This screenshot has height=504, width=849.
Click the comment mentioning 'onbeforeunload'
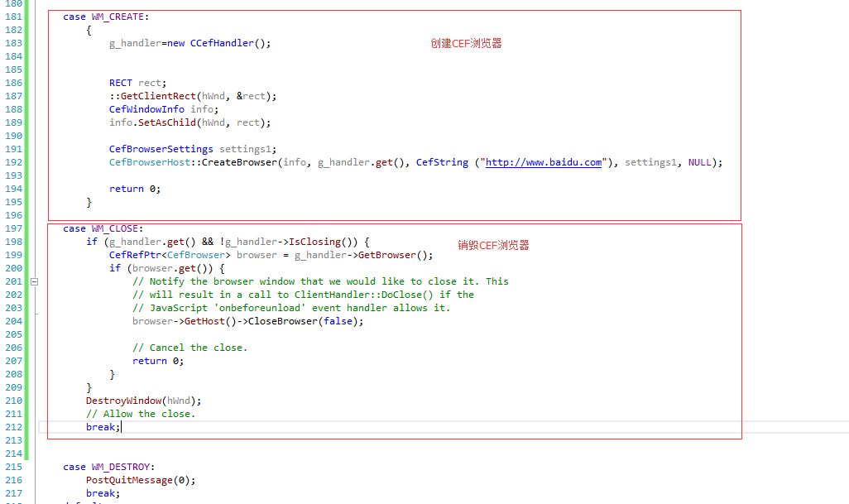[291, 308]
